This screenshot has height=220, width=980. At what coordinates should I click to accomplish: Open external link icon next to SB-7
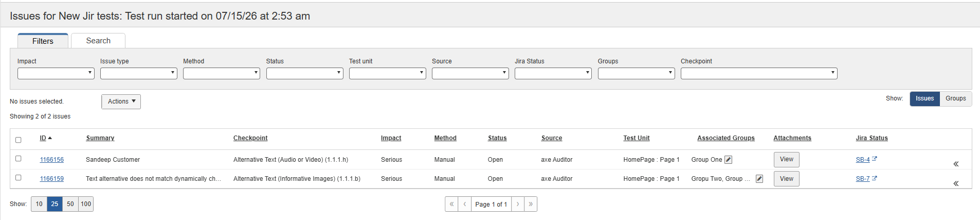pos(875,178)
